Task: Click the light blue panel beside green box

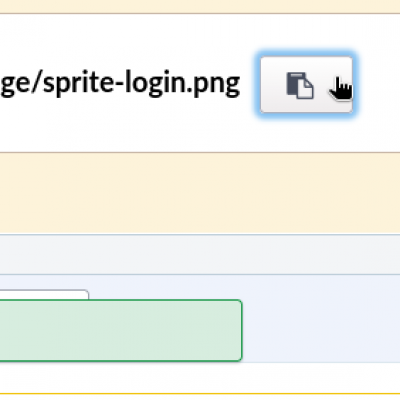Action: pos(321,318)
